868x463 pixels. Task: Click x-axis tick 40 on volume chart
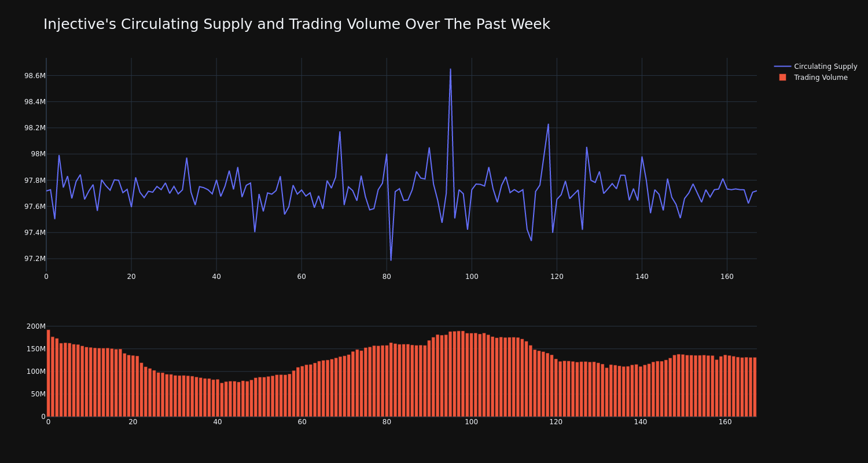[218, 422]
